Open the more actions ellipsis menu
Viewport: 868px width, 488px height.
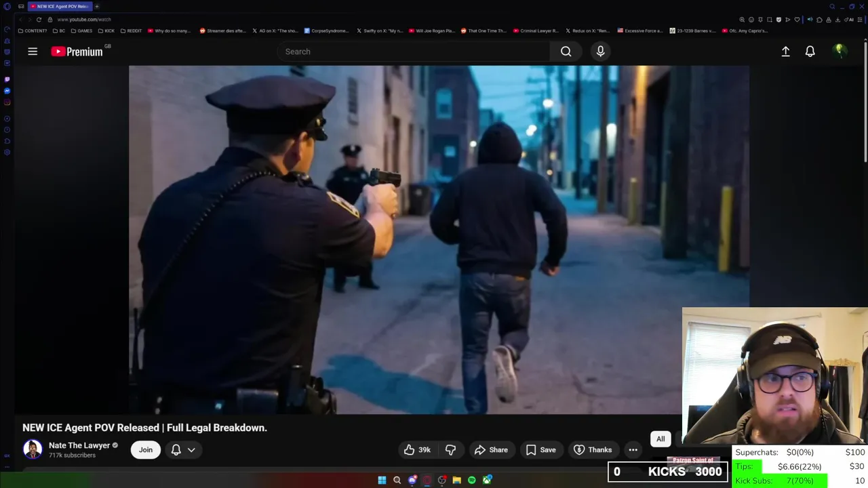click(633, 449)
